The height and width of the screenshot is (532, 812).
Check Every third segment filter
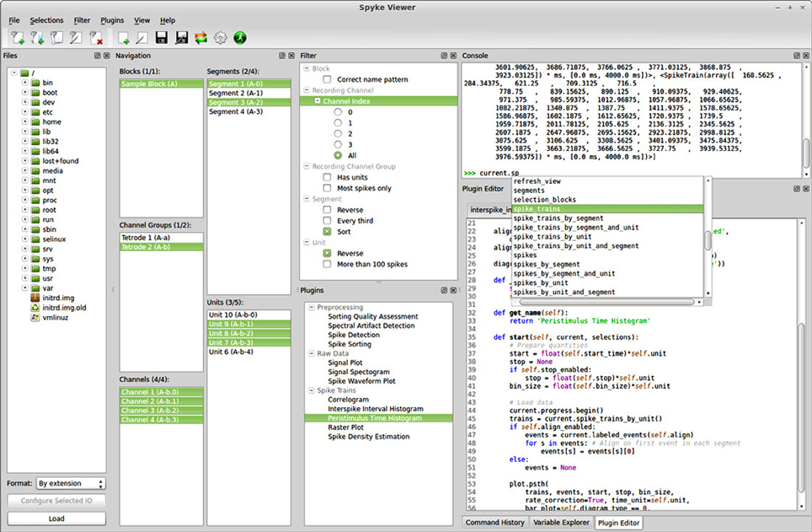(328, 221)
